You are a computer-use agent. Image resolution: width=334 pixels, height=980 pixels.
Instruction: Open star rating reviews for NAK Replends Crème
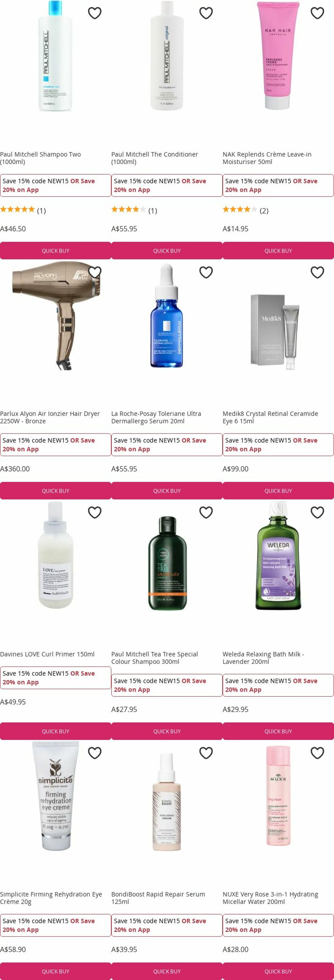click(246, 210)
